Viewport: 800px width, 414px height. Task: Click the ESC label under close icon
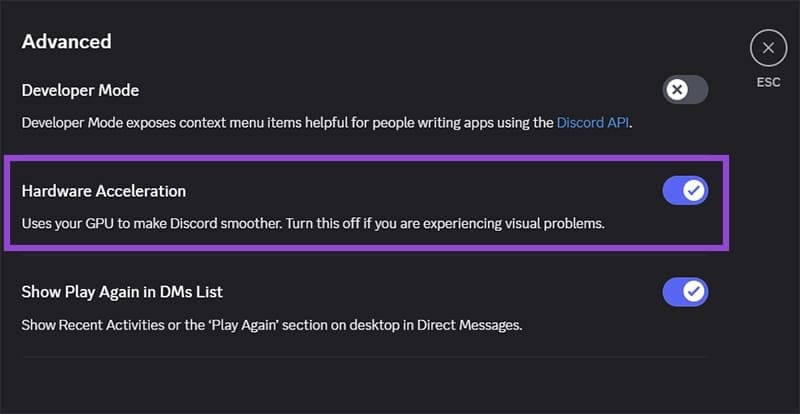[768, 83]
